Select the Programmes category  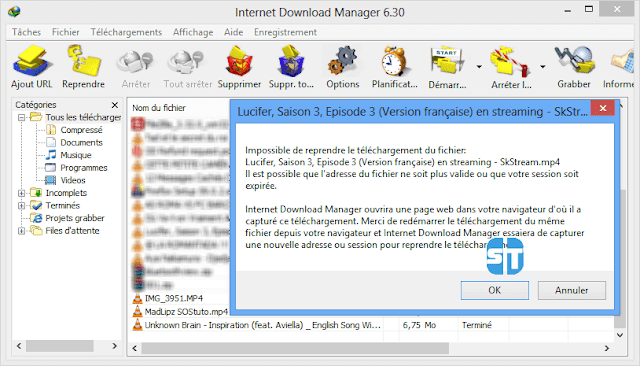84,168
